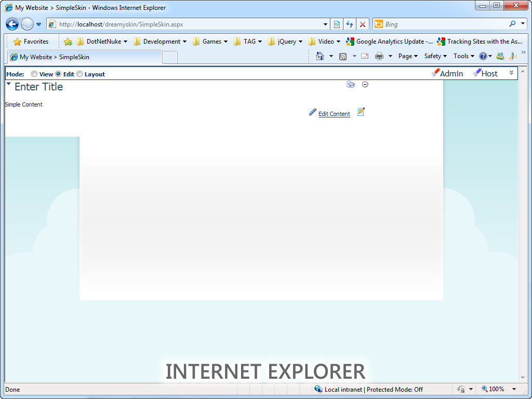Expand the control panel with the double chevron
The height and width of the screenshot is (399, 532).
point(511,73)
